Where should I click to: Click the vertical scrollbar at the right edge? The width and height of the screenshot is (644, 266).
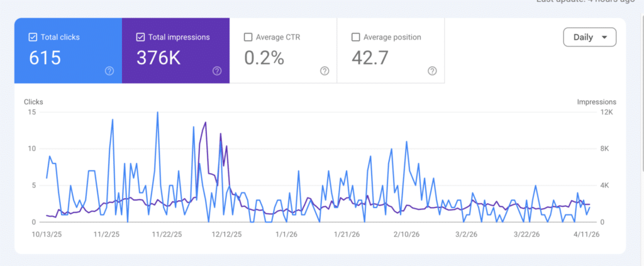point(641,94)
